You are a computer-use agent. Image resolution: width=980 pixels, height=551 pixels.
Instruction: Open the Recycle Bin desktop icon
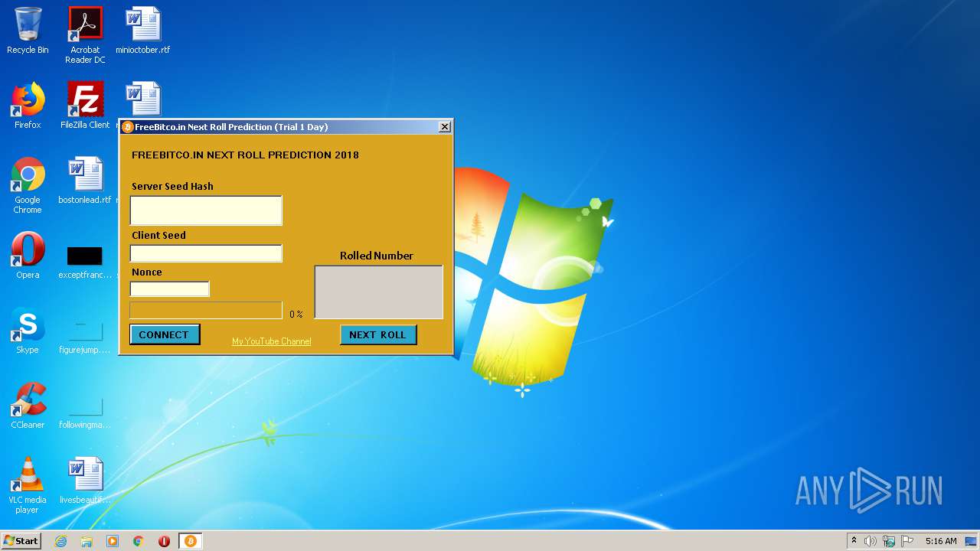click(x=28, y=31)
